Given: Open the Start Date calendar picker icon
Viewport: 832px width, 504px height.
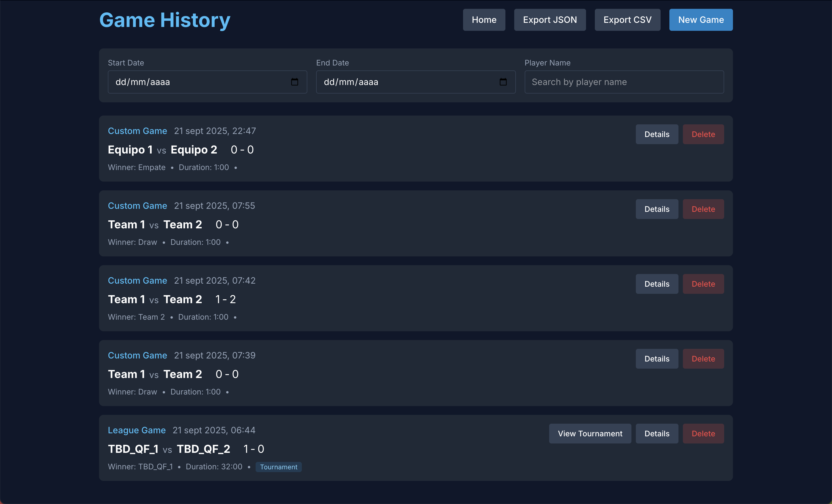Looking at the screenshot, I should pos(294,82).
